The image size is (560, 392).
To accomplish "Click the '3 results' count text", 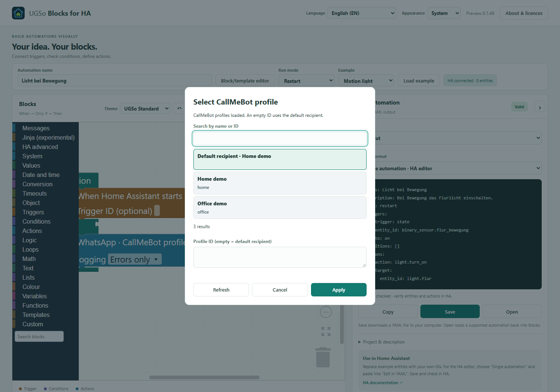I will coord(202,227).
